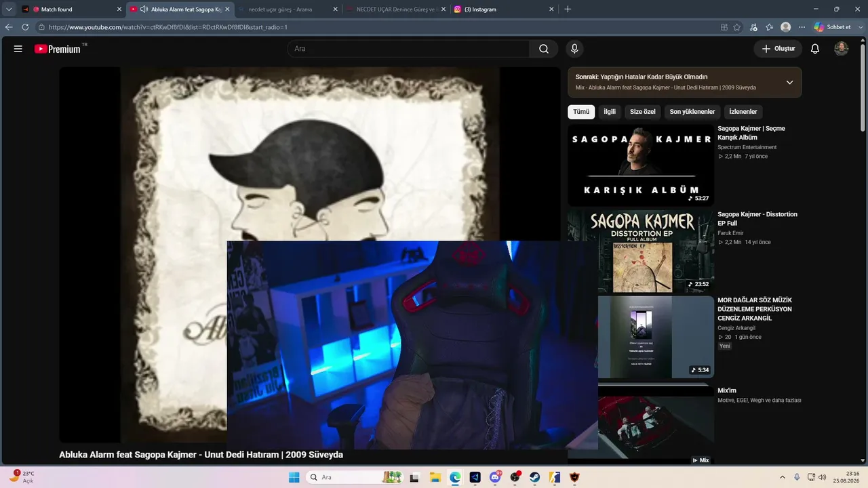Click the video title Abluka Alarm feat Sagopa Kajmer
This screenshot has width=868, height=488.
tap(201, 455)
